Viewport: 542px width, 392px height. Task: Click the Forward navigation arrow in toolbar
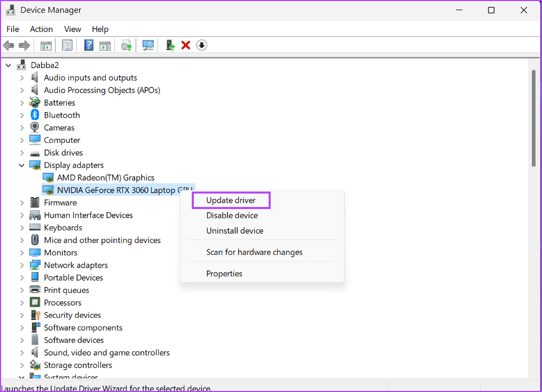(24, 45)
